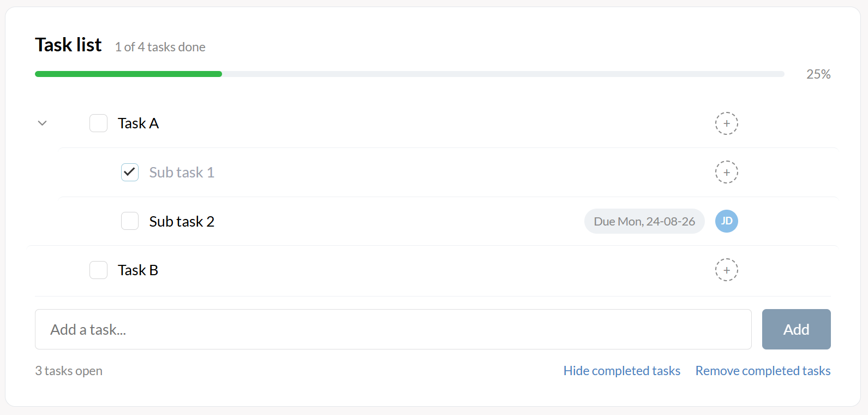Click the green progress bar
Image resolution: width=868 pixels, height=415 pixels.
pos(128,74)
